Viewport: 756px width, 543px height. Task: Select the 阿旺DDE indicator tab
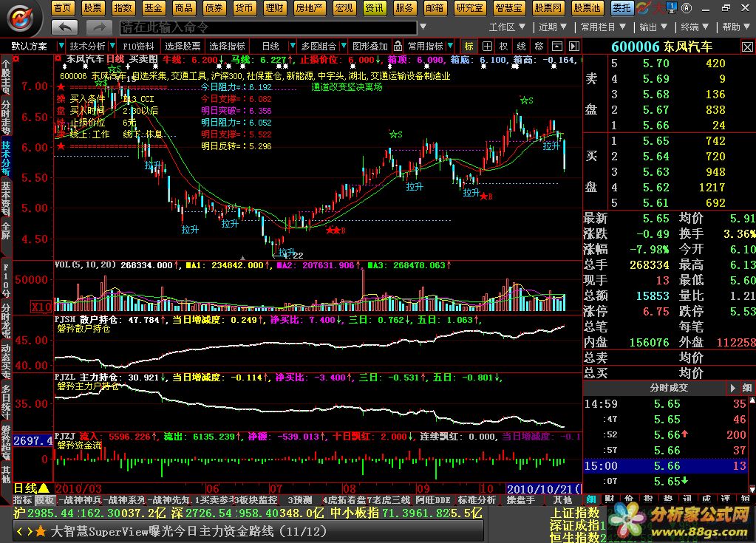tap(433, 500)
